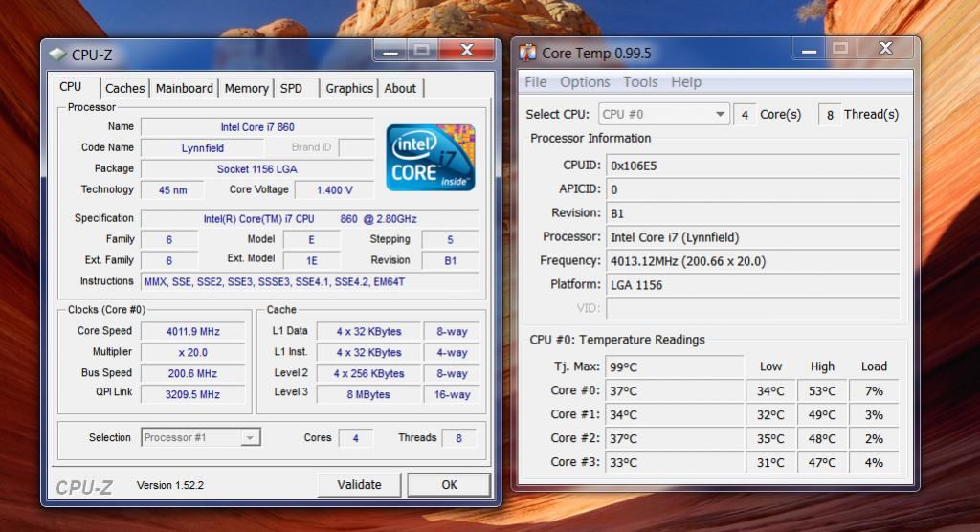Click the CPUID field 0x106E5
Screen dimensions: 980x532
coord(752,166)
